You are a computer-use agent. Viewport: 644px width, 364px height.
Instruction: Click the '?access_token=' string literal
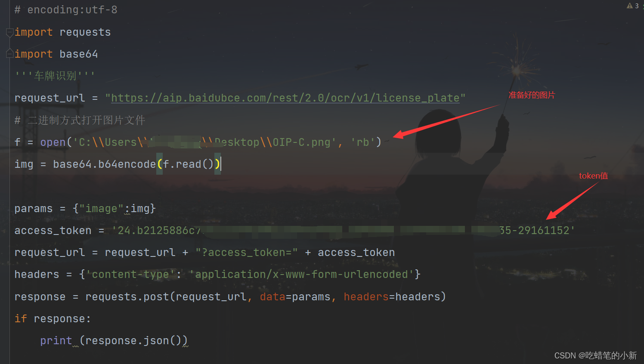coord(247,253)
